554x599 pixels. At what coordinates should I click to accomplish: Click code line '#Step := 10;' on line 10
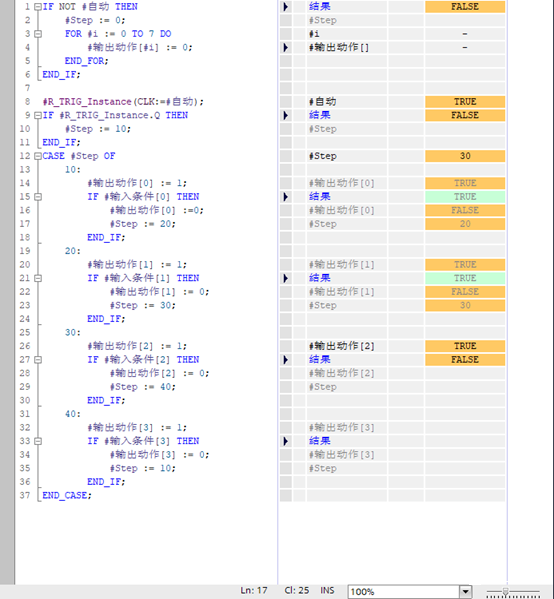98,129
